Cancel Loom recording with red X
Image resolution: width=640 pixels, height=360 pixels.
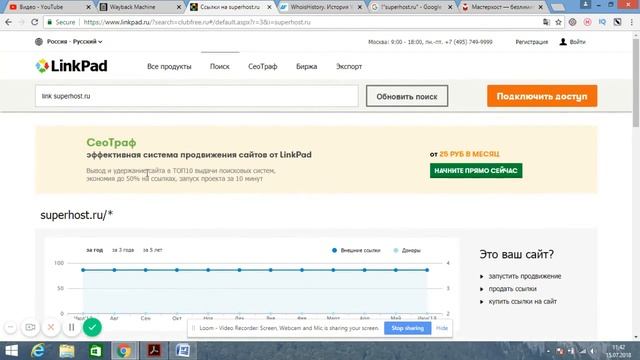(51, 327)
